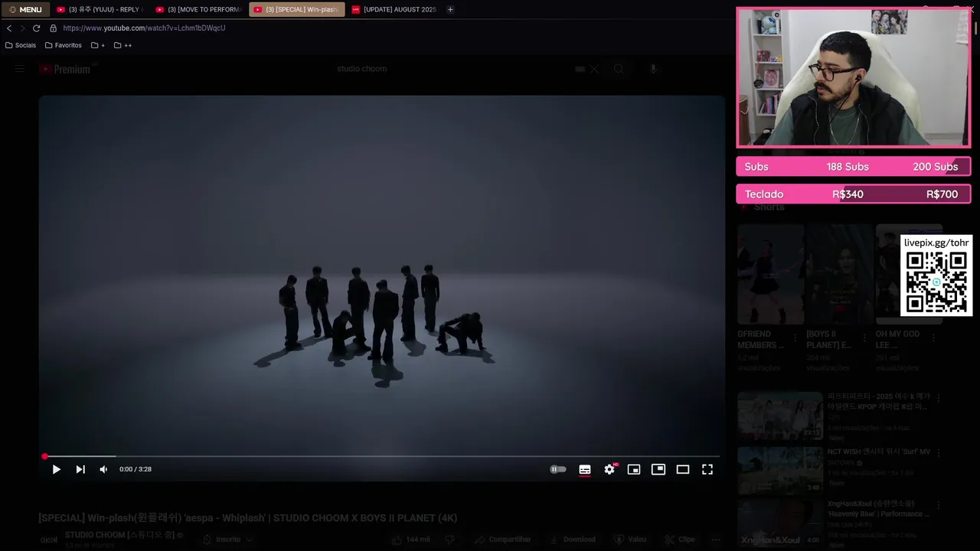Open video settings gear

(x=609, y=469)
